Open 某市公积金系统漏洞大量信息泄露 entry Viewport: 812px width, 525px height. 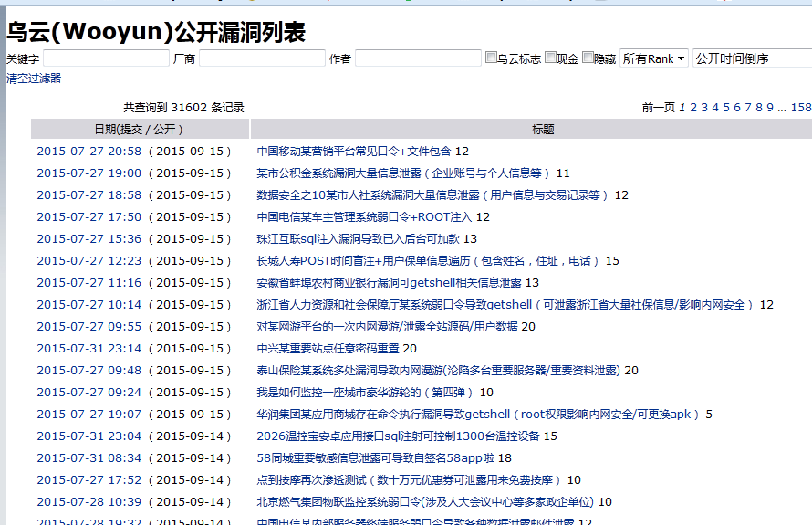[x=404, y=173]
